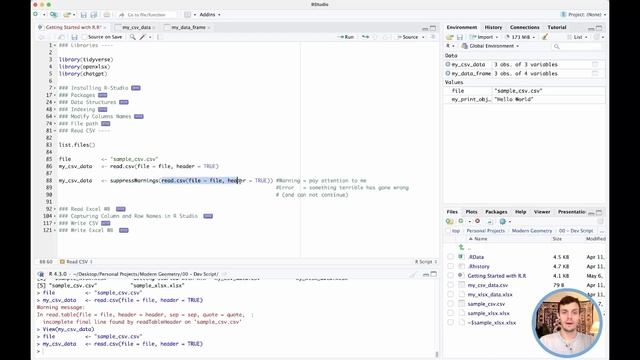Click the New Blank File icon in Files pane
Screen dimensions: 640x360
click(x=462, y=221)
